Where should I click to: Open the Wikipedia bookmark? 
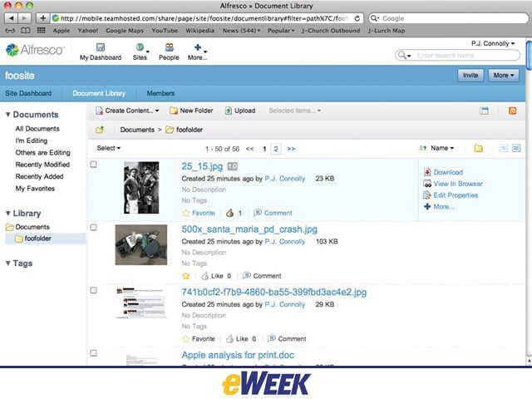(199, 31)
